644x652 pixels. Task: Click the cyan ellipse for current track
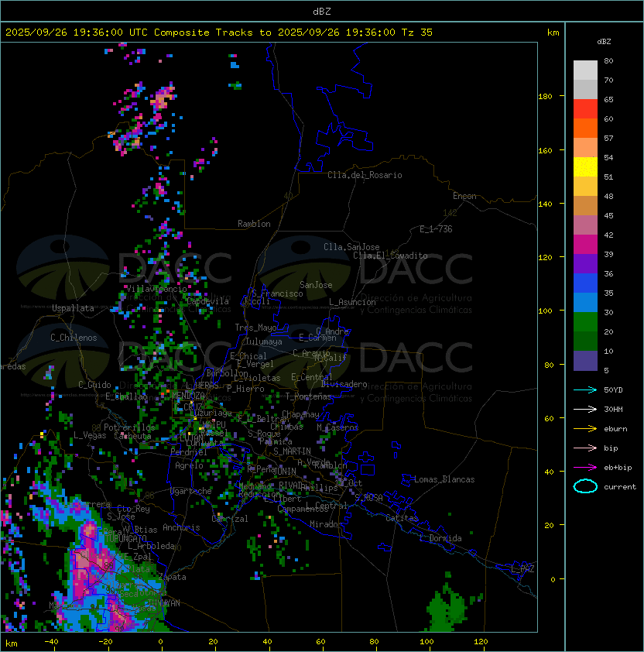point(585,486)
